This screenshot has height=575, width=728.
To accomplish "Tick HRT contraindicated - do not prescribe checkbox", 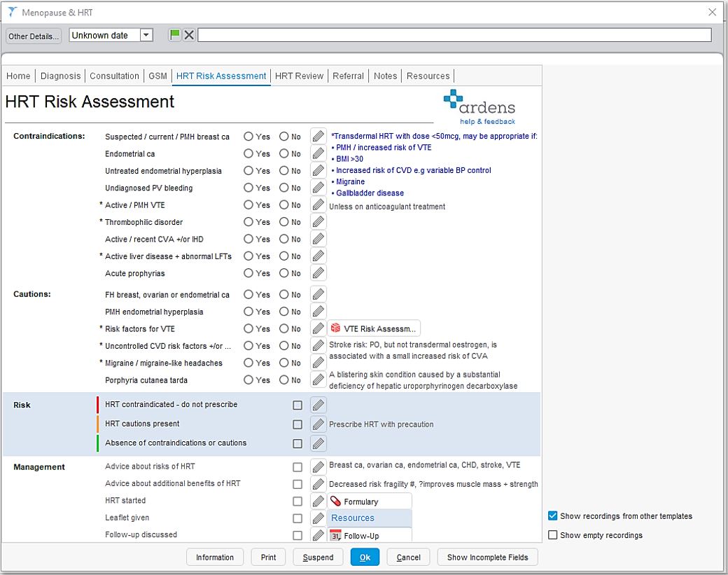I will (297, 405).
